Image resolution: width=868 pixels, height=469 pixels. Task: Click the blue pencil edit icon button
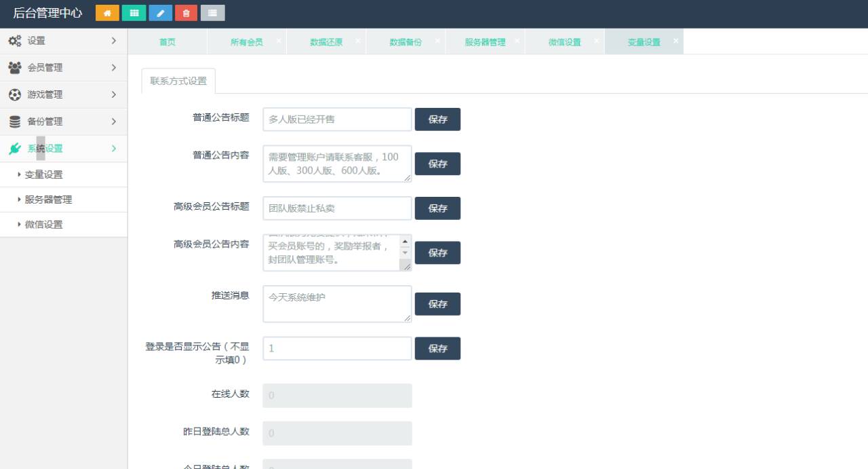click(x=160, y=13)
